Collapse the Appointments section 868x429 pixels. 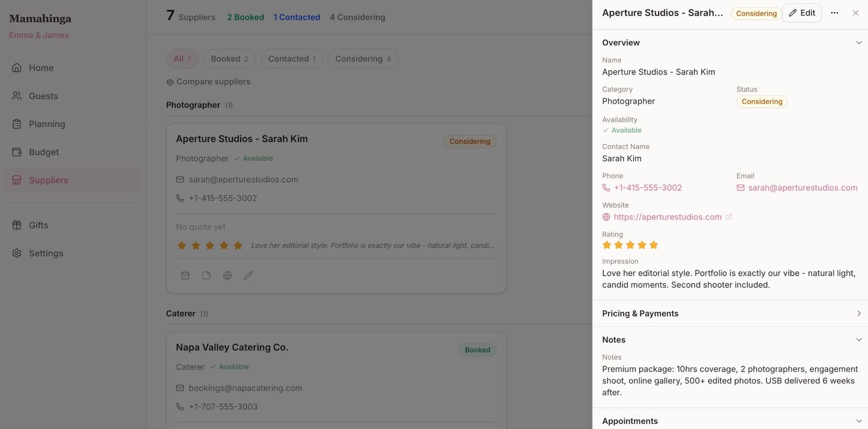tap(859, 421)
